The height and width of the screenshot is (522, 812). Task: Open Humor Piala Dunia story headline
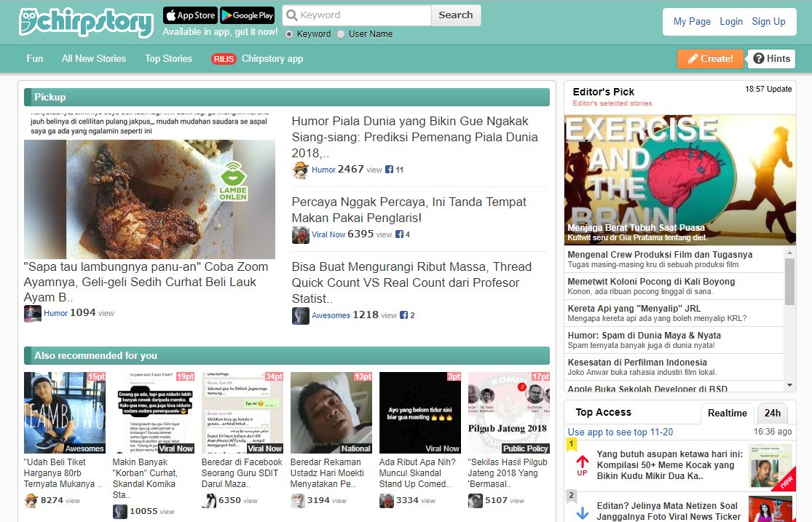coord(415,137)
